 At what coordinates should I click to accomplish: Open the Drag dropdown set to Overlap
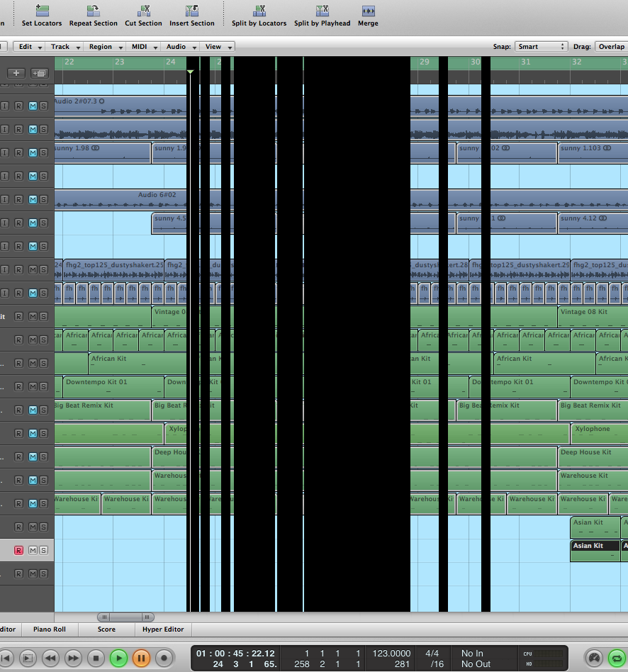click(612, 47)
